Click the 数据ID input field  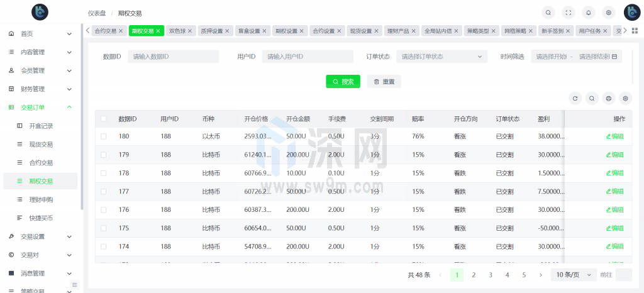[173, 57]
